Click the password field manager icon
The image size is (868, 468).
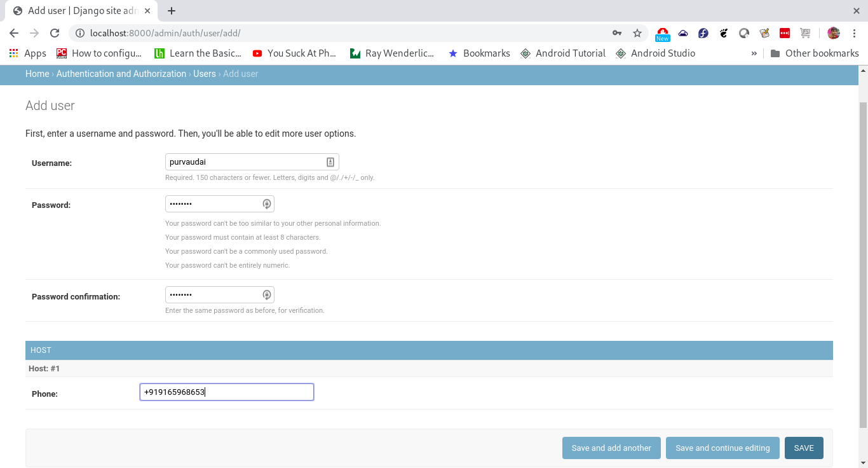267,204
